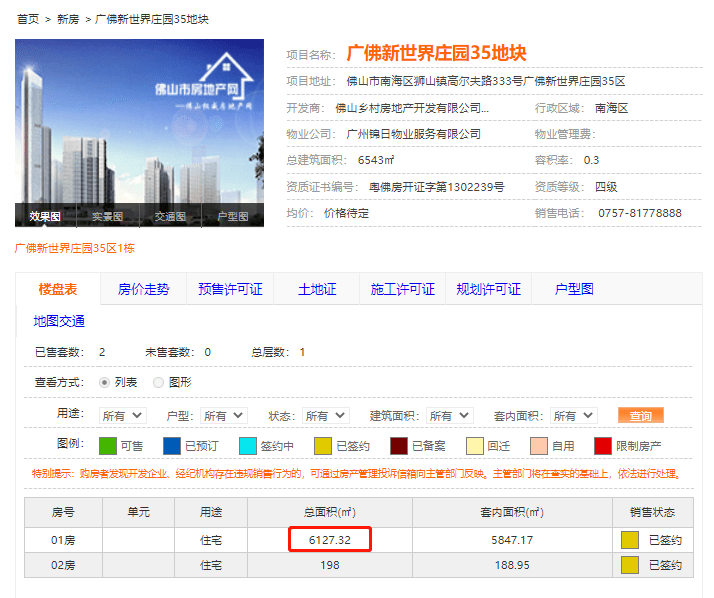Screen dimensions: 714x598
Task: Show the 实景图 image tab
Action: (x=107, y=216)
